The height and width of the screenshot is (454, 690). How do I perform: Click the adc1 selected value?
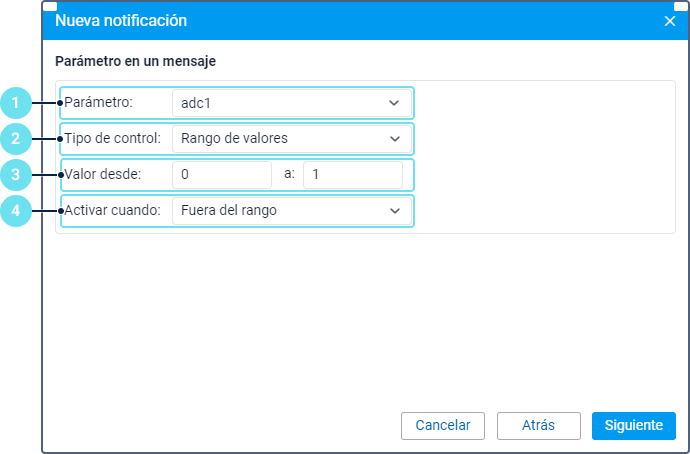[x=196, y=103]
